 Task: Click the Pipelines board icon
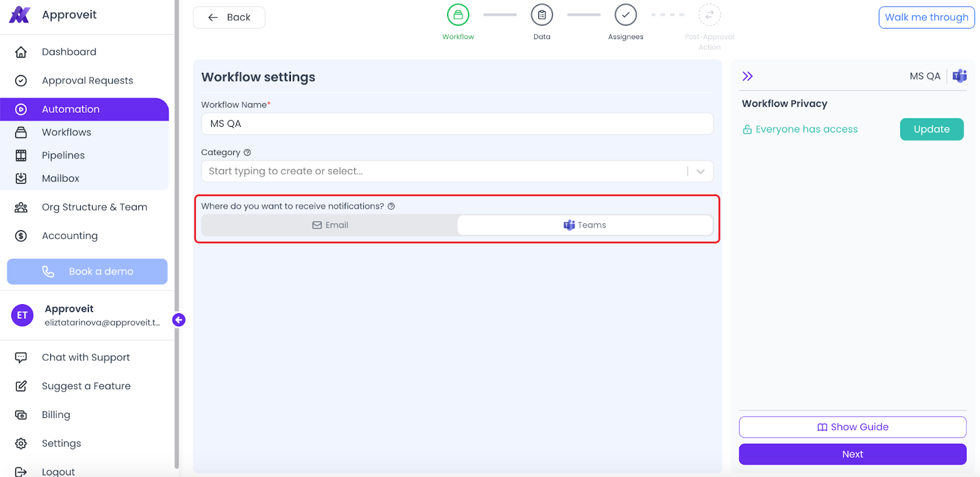(x=21, y=155)
